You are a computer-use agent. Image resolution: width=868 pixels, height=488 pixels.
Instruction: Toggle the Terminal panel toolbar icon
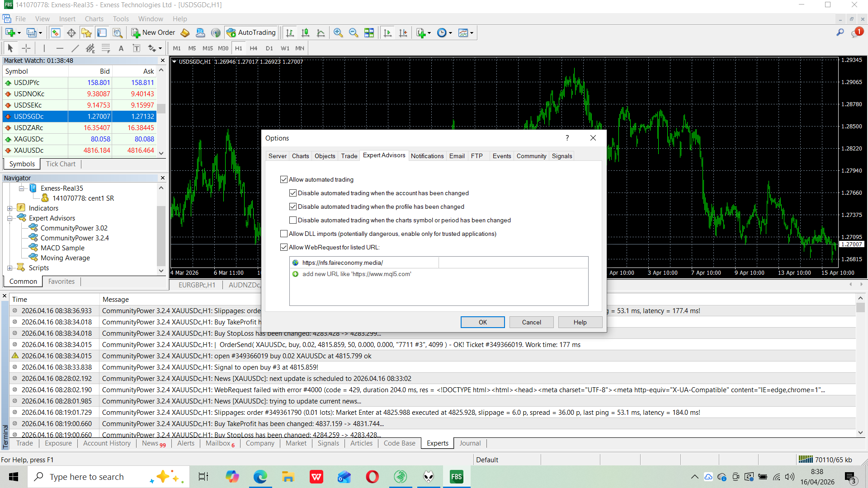pos(102,33)
